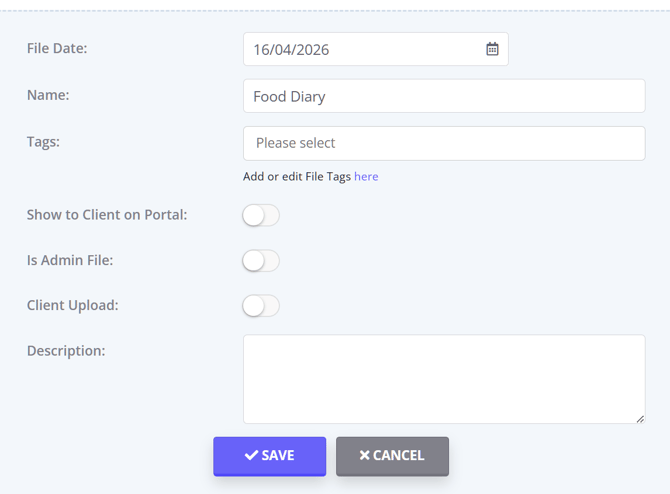Open the File Date calendar picker icon
This screenshot has width=670, height=494.
tap(492, 49)
